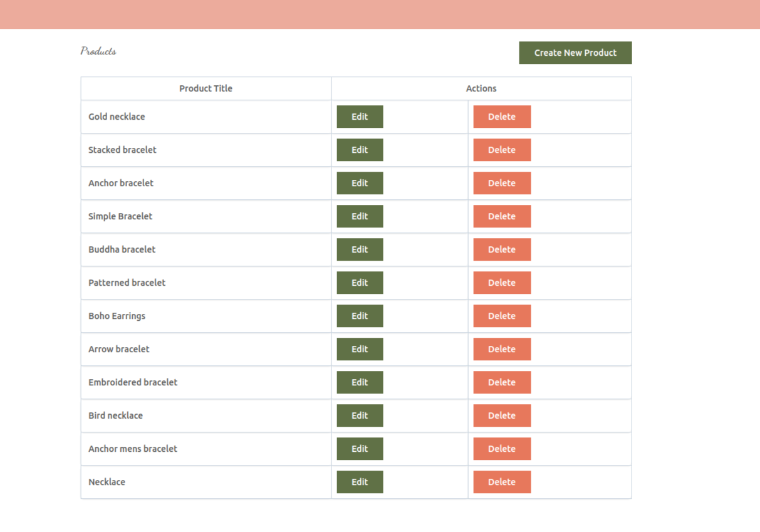This screenshot has height=532, width=760.
Task: Edit the Gold necklace product
Action: pyautogui.click(x=360, y=117)
